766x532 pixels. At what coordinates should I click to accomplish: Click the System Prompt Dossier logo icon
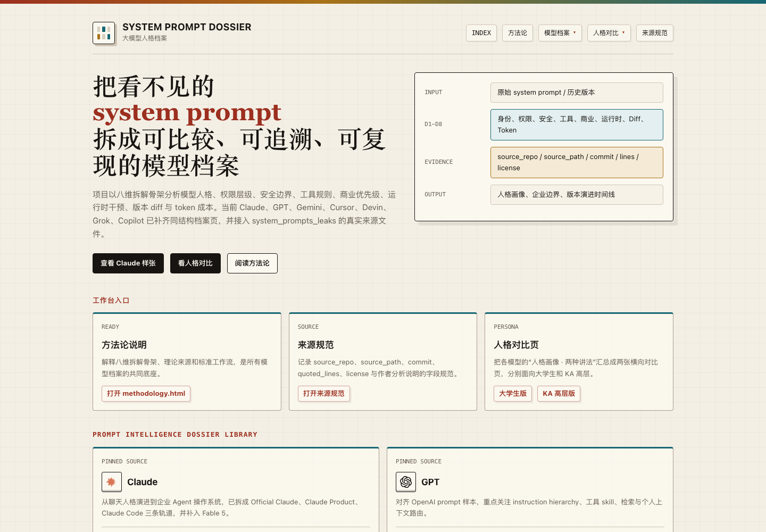click(x=104, y=33)
